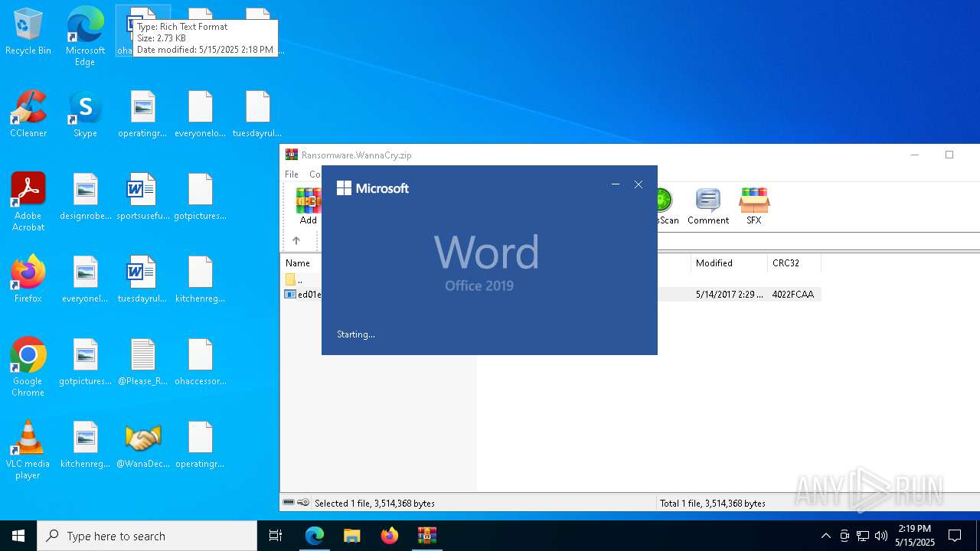Open Edge from the taskbar
The width and height of the screenshot is (980, 551).
coord(315,536)
